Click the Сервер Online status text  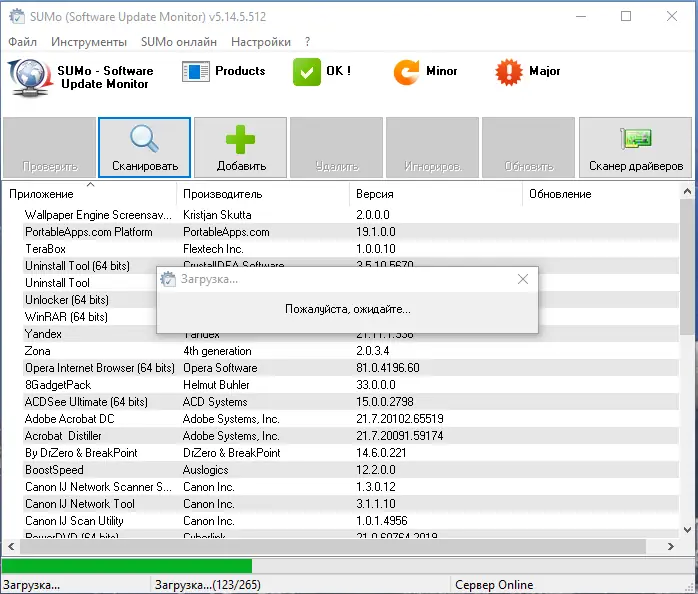coord(494,584)
